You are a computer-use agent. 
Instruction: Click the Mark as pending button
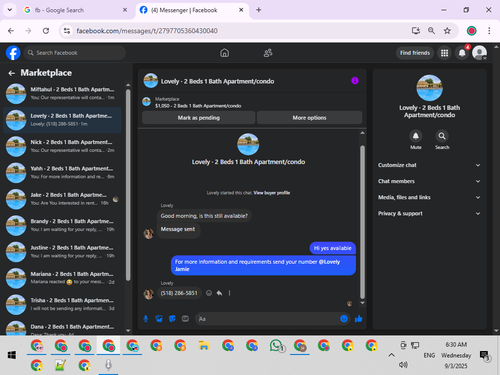click(199, 118)
